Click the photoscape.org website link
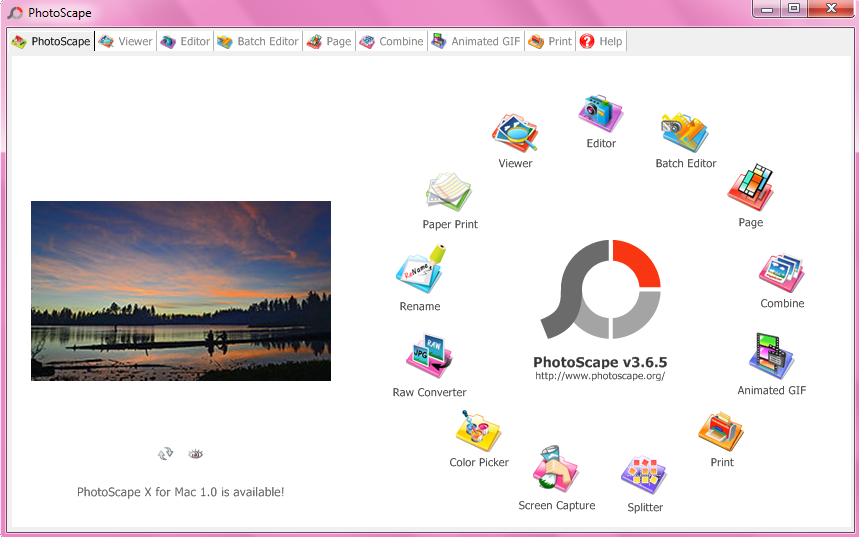The image size is (859, 537). [x=599, y=376]
